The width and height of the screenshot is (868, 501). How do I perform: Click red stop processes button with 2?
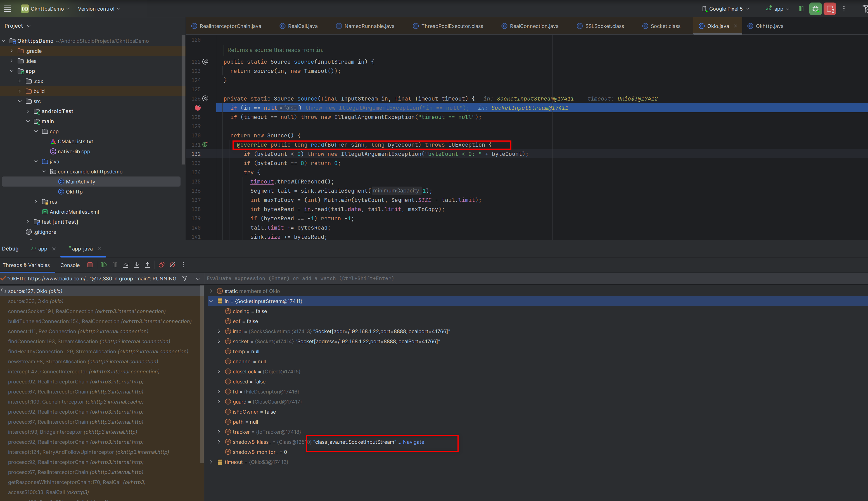830,9
